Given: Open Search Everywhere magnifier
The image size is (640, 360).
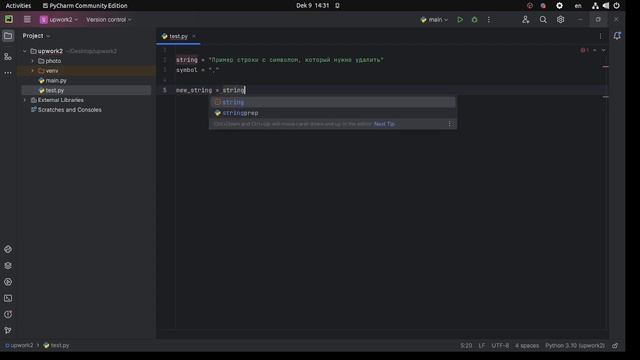Looking at the screenshot, I should pos(543,20).
